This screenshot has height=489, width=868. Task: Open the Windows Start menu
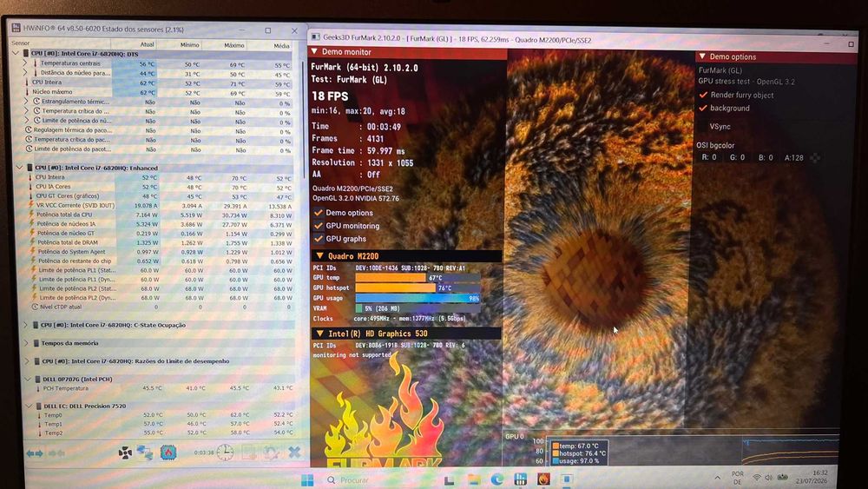pos(307,479)
